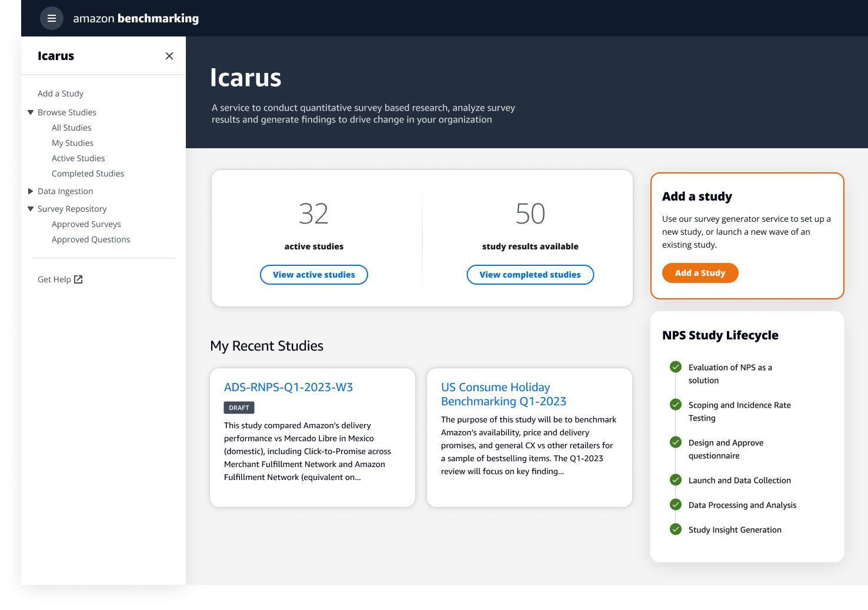Click the green check beside Evaluation of NPS
Image resolution: width=868 pixels, height=610 pixels.
tap(676, 367)
